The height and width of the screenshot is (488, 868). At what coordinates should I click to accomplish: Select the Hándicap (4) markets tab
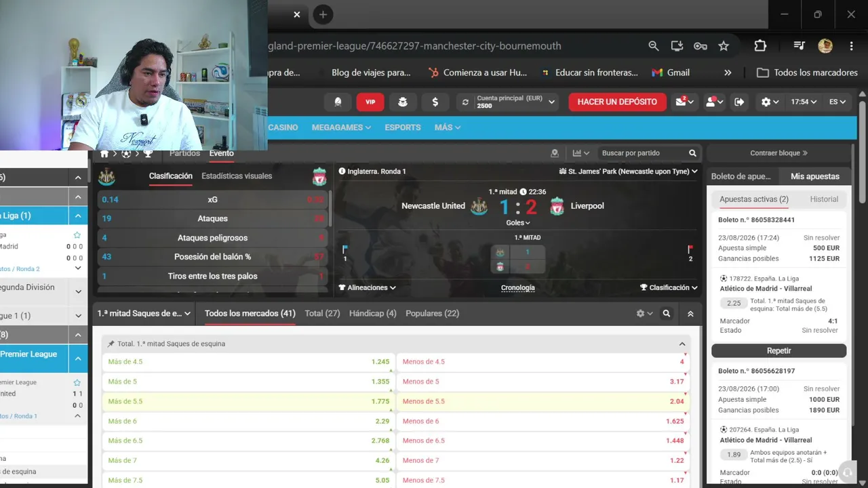(372, 314)
